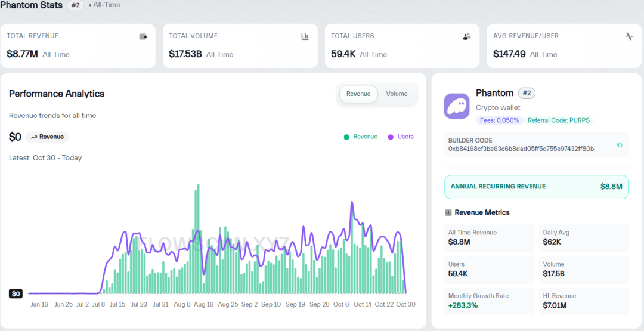
Task: Click the HL Revenue metric card
Action: click(x=584, y=301)
